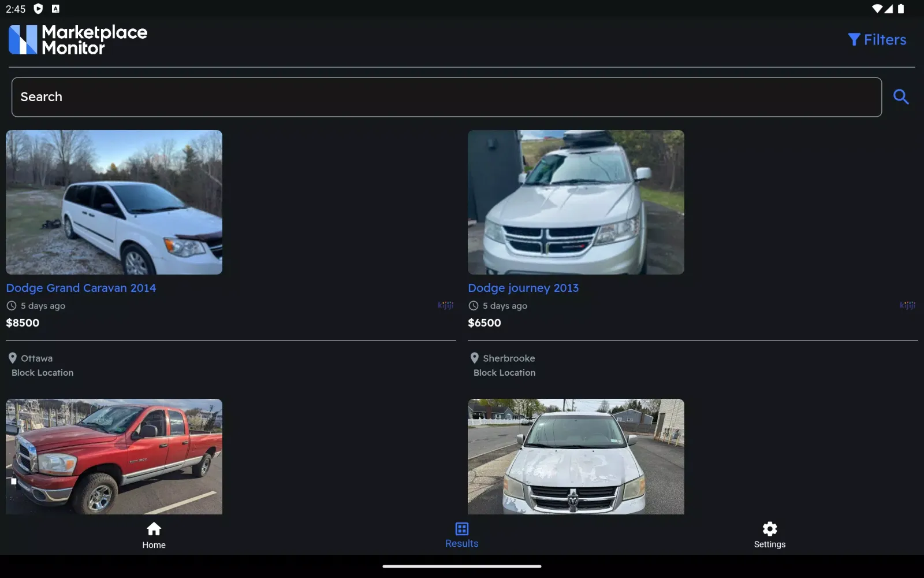Image resolution: width=924 pixels, height=578 pixels.
Task: Open the Filters panel
Action: click(877, 39)
